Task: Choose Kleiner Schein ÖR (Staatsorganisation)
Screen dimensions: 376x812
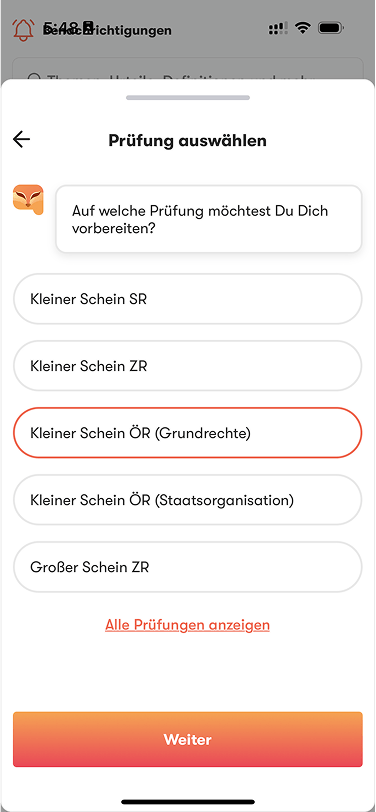Action: click(x=187, y=500)
